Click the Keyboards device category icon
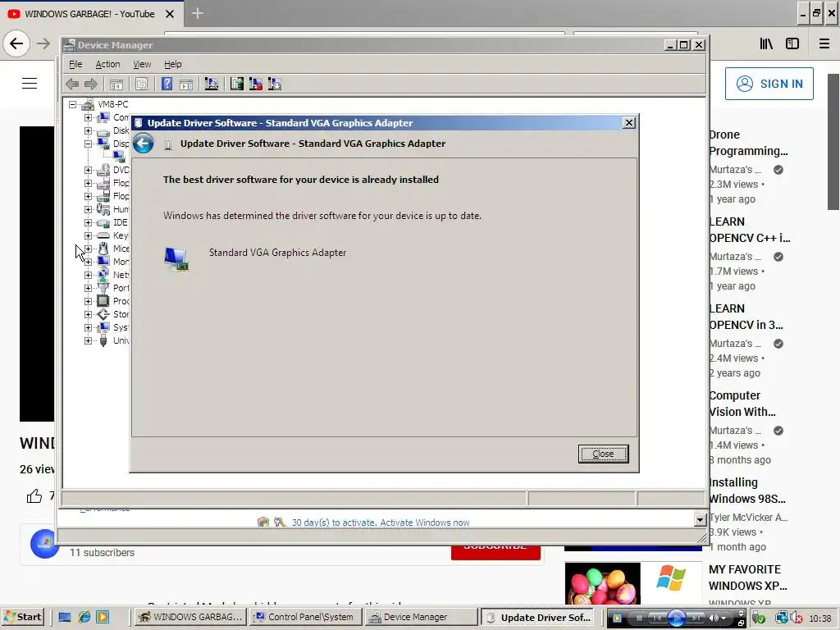840x630 pixels. (103, 235)
